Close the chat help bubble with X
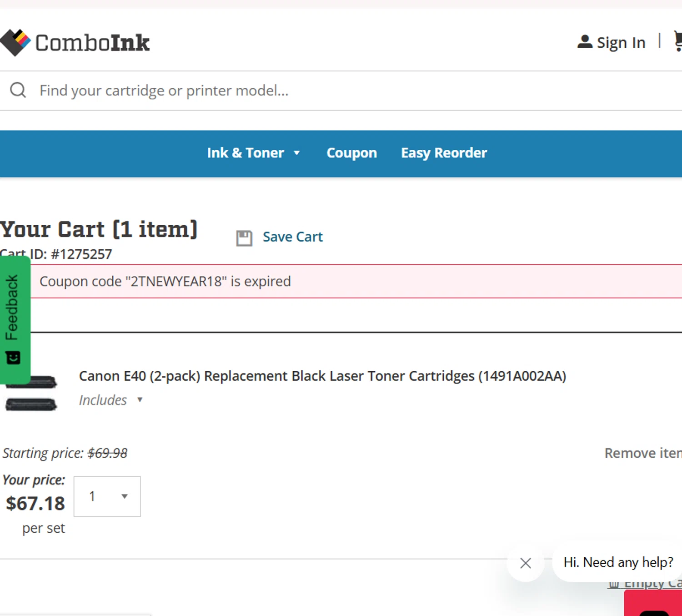 526,563
